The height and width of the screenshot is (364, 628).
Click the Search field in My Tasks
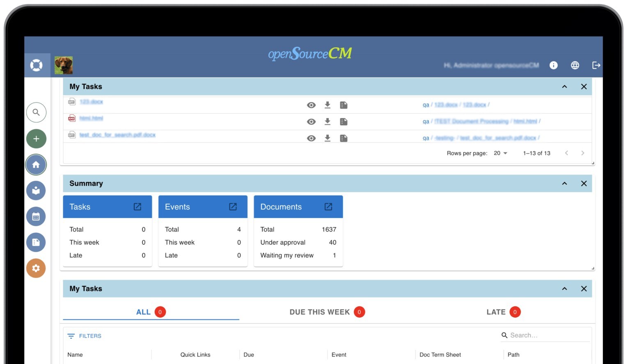[545, 335]
